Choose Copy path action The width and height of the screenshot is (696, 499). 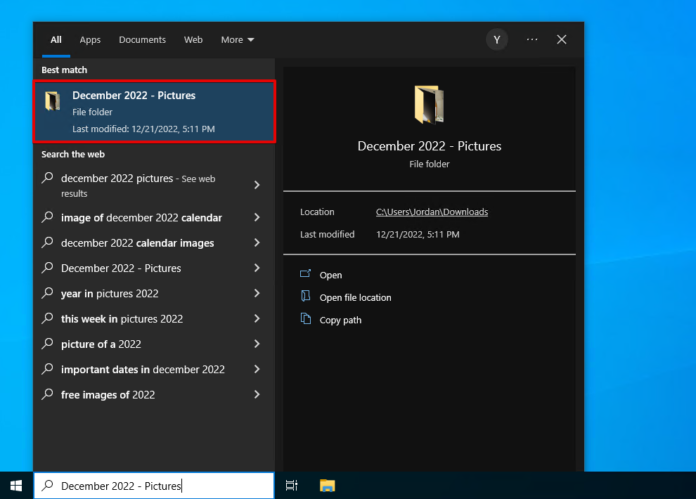click(340, 320)
